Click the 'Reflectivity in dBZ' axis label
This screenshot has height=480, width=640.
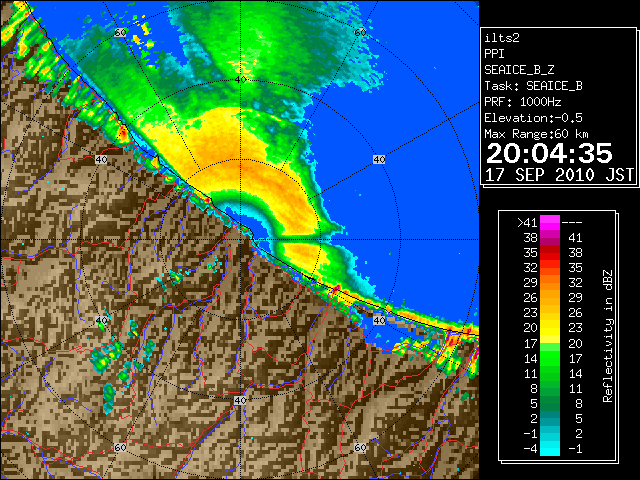coord(607,336)
